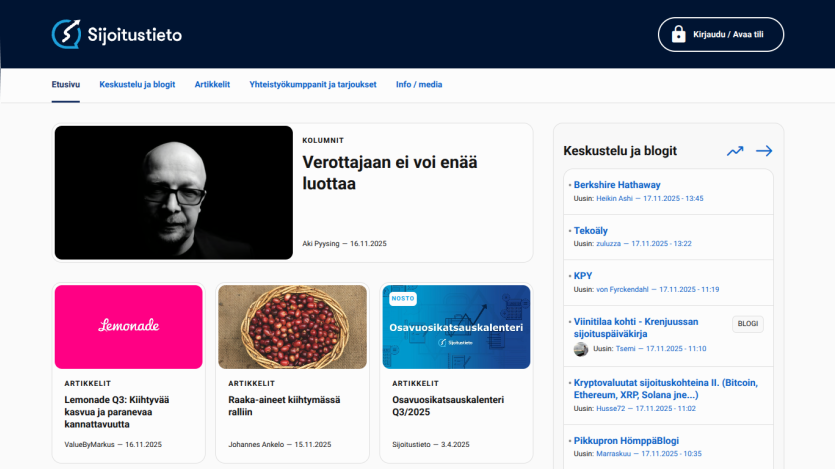Open the Tekoäly discussion thread

tap(591, 231)
